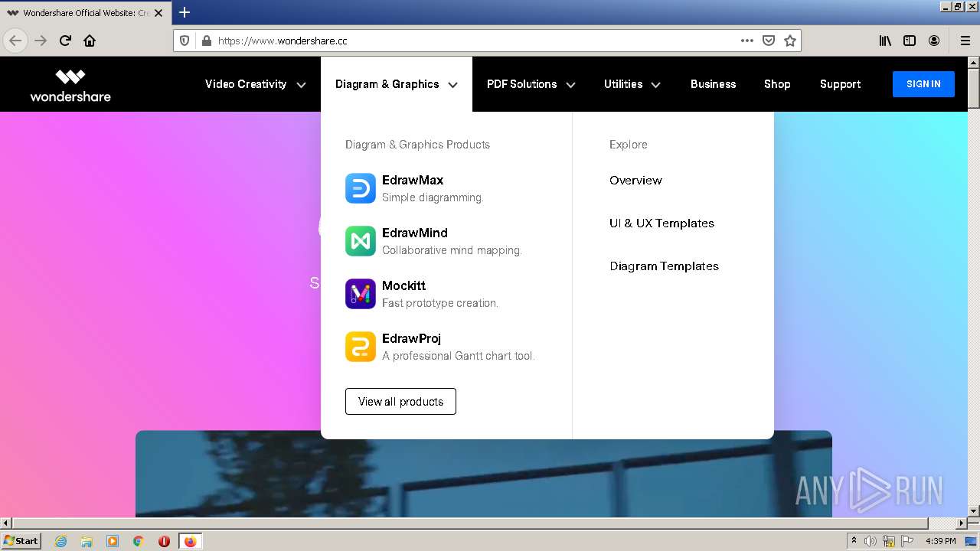Open the Mockitt product link

[403, 286]
